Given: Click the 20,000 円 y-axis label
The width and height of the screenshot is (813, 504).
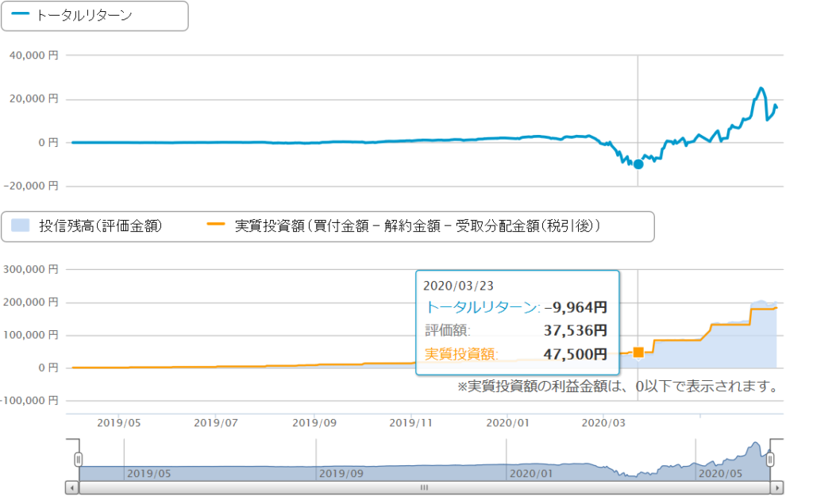Looking at the screenshot, I should 33,98.
